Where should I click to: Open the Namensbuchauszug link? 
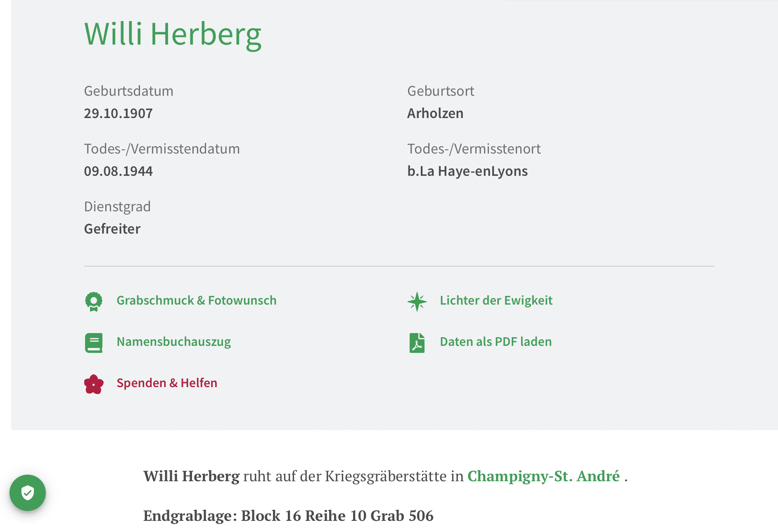tap(173, 342)
